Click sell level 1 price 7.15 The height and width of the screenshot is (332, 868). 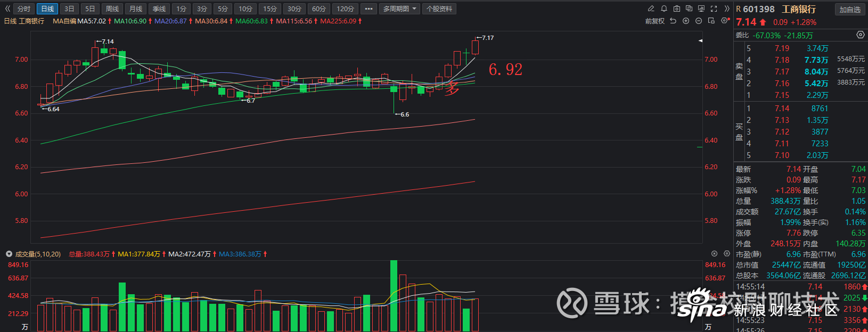pyautogui.click(x=782, y=95)
